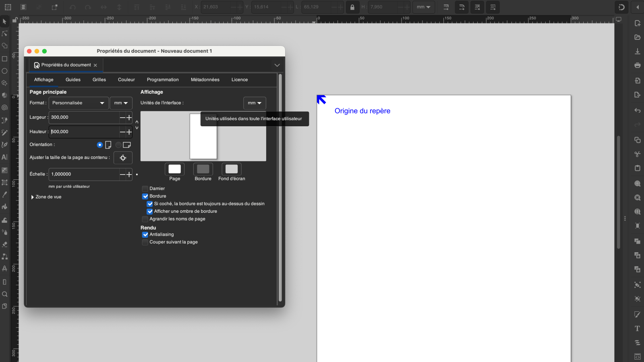Click the scissors Cut icon
Viewport: 644px width, 362px height.
(637, 154)
